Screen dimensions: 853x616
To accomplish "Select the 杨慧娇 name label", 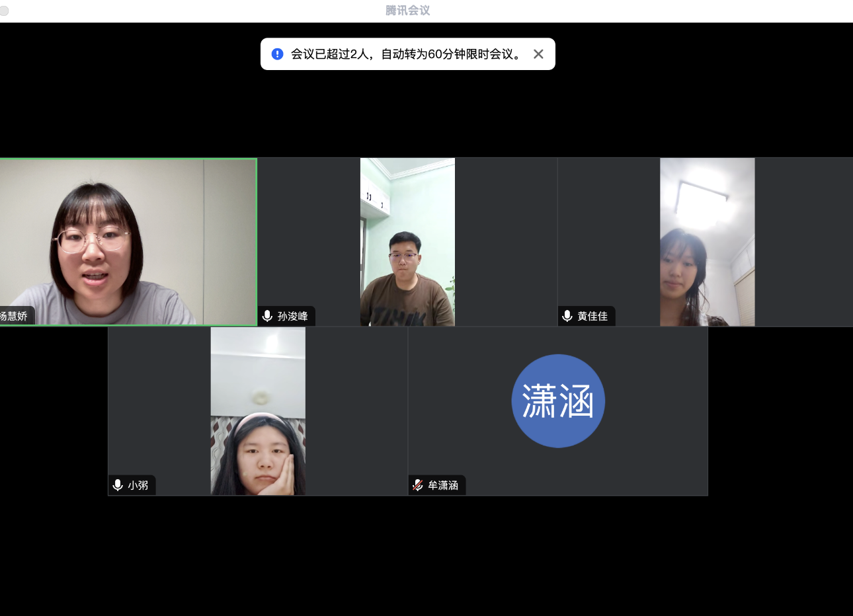I will tap(15, 316).
